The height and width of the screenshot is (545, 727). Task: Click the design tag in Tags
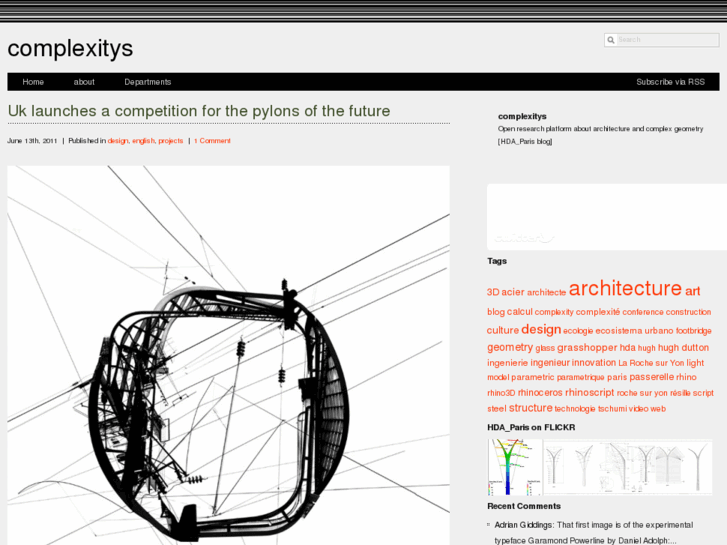[x=541, y=330]
